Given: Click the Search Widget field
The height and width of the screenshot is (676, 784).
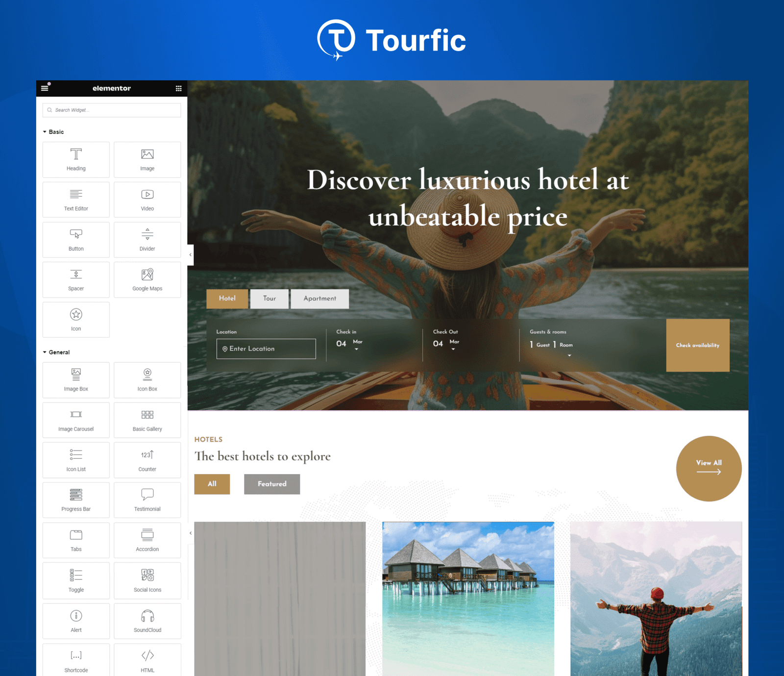Looking at the screenshot, I should [x=112, y=110].
